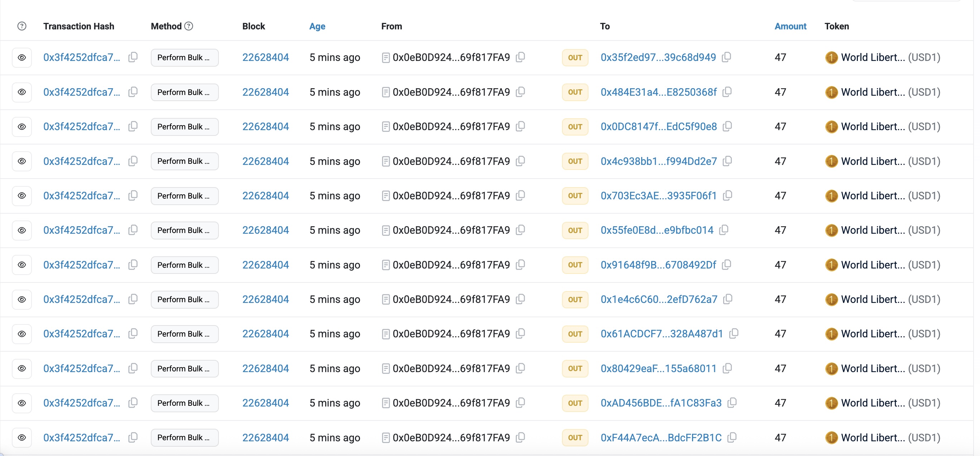Toggle eye preview for the first transaction row
The height and width of the screenshot is (456, 980).
click(x=22, y=57)
